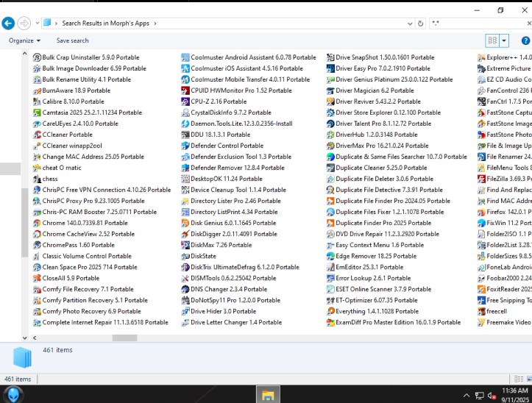Select the Driver Easy Pro icon

point(330,68)
